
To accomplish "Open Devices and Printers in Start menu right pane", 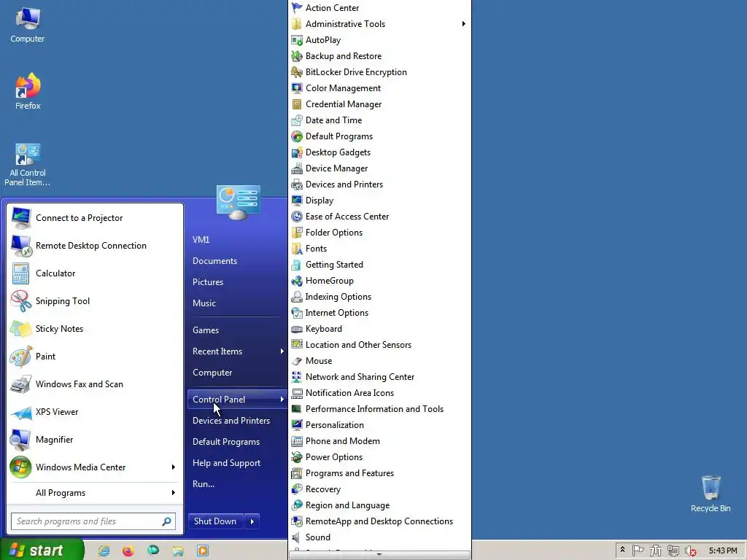I will [231, 421].
